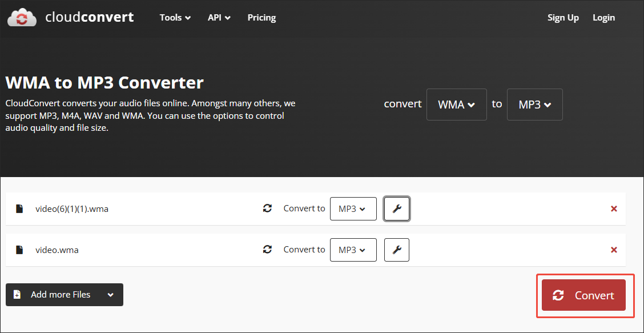Open the WMA source format dropdown
Viewport: 644px width, 333px height.
coord(456,105)
